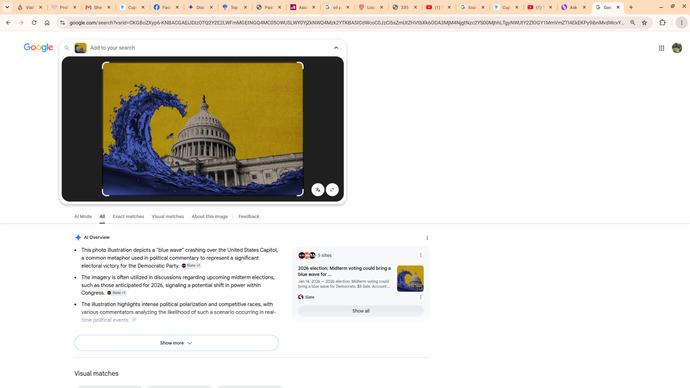The width and height of the screenshot is (690, 388).
Task: Close the Ask tab
Action: tap(584, 7)
